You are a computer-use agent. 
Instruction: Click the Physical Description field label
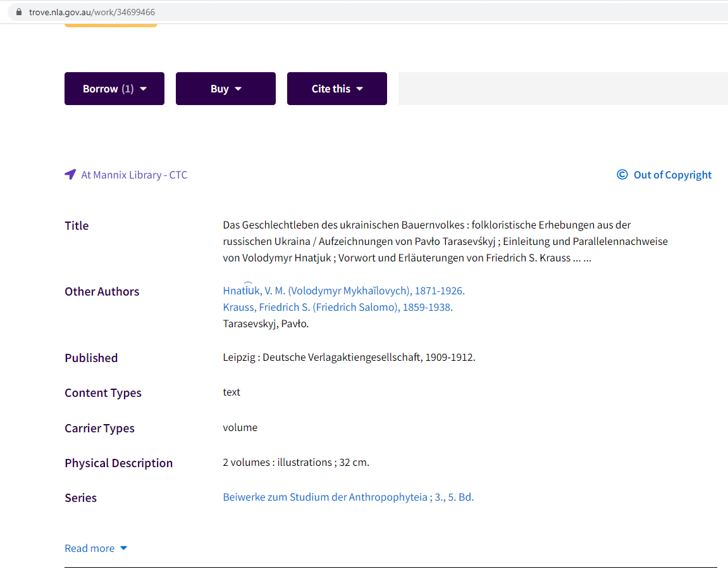click(118, 463)
